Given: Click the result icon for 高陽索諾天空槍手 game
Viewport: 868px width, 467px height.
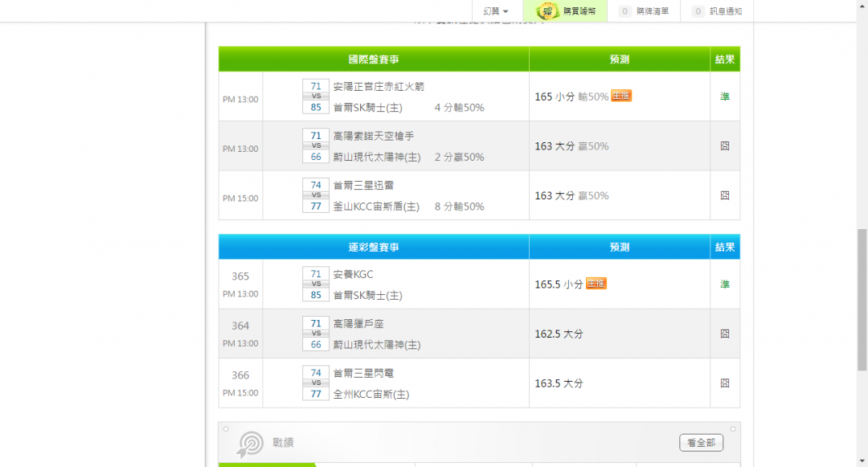Looking at the screenshot, I should (725, 146).
